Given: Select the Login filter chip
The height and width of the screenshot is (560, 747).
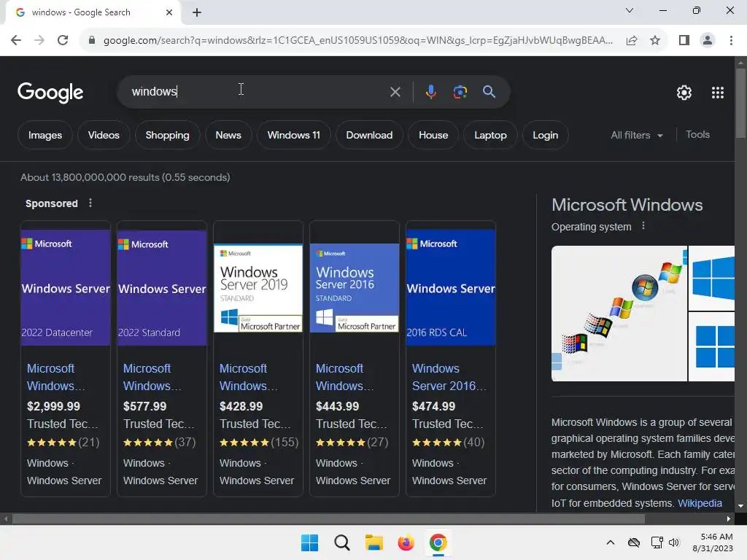Looking at the screenshot, I should [545, 135].
